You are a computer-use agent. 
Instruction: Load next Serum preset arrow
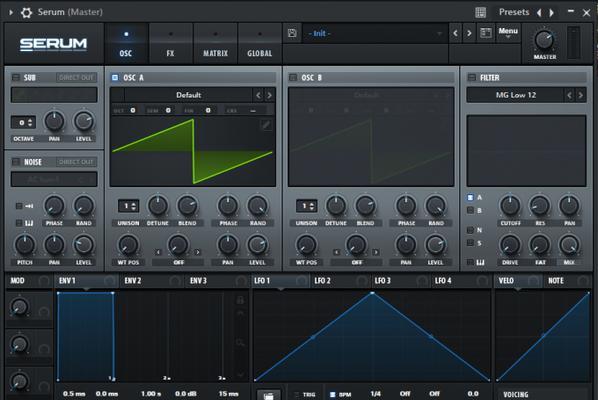(469, 33)
